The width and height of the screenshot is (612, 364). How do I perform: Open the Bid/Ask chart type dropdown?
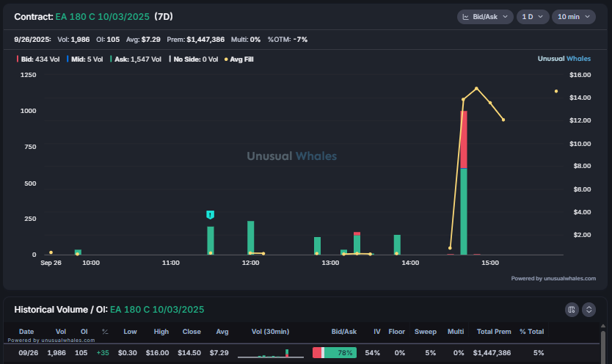pyautogui.click(x=485, y=16)
